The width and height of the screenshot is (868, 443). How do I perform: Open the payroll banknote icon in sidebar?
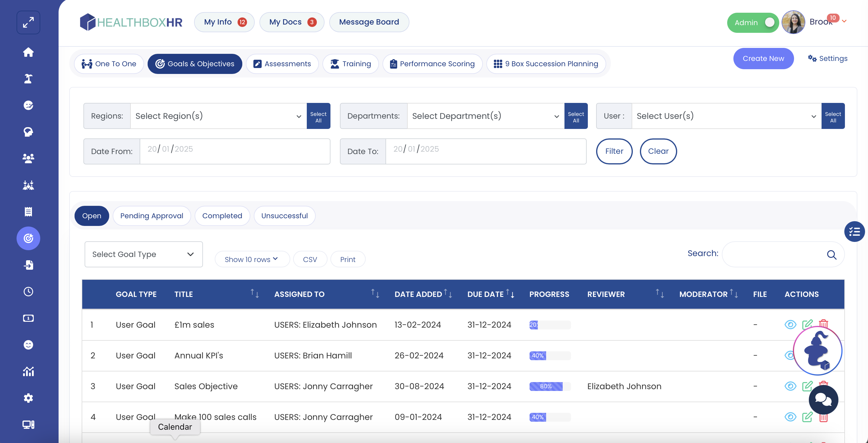pyautogui.click(x=28, y=318)
